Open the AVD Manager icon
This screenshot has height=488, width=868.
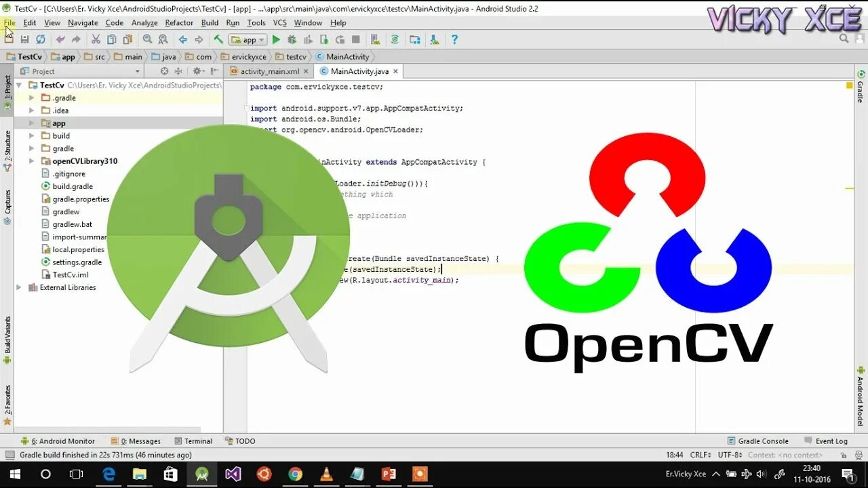tap(375, 40)
